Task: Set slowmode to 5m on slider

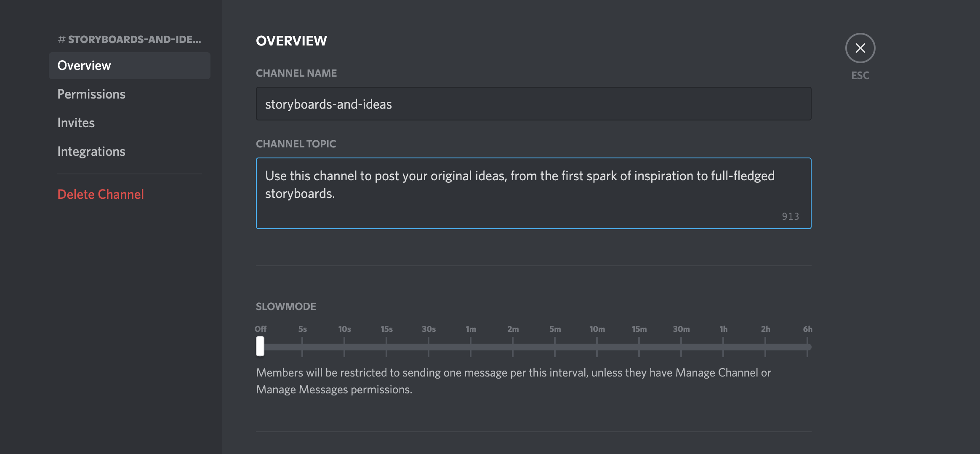Action: coord(555,347)
